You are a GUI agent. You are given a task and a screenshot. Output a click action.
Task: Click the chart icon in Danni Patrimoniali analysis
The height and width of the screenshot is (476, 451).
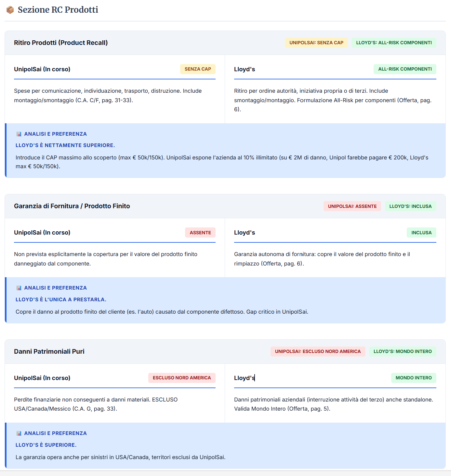19,433
